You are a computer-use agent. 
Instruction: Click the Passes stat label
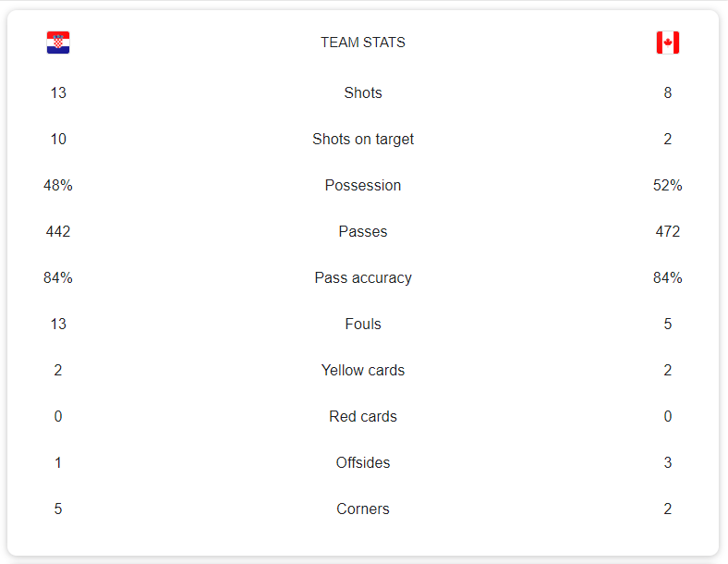click(363, 231)
